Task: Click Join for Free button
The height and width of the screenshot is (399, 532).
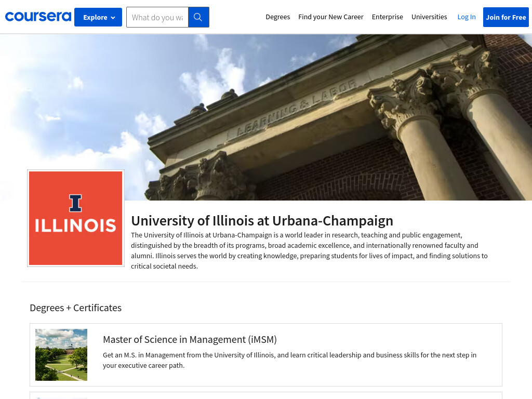Action: click(506, 17)
